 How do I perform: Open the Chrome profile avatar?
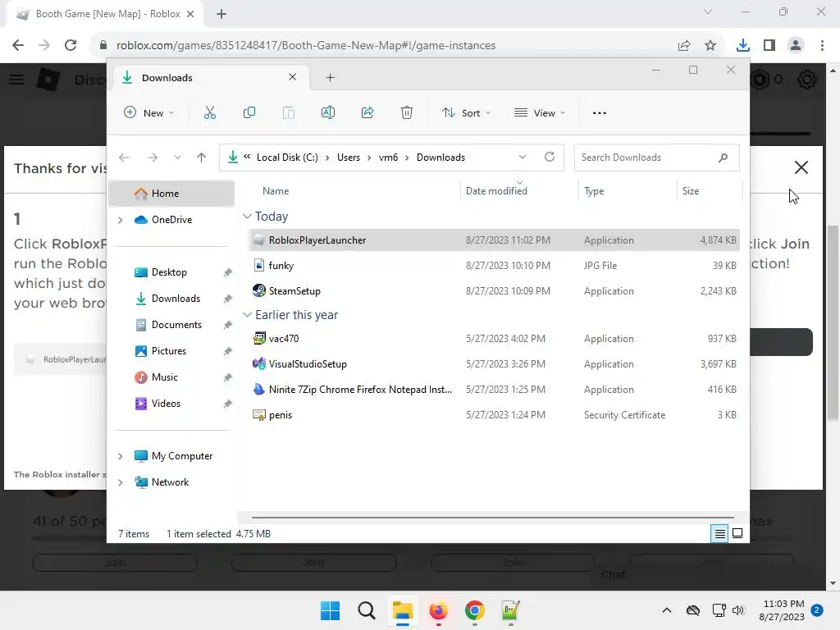(796, 46)
